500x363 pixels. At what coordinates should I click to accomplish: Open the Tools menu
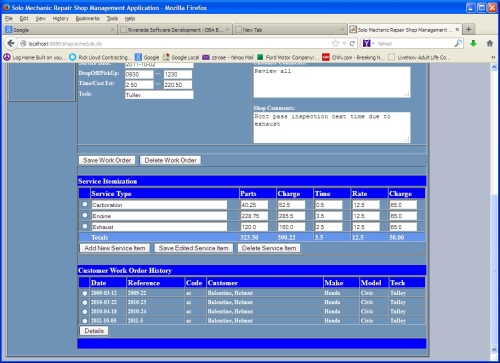[112, 18]
